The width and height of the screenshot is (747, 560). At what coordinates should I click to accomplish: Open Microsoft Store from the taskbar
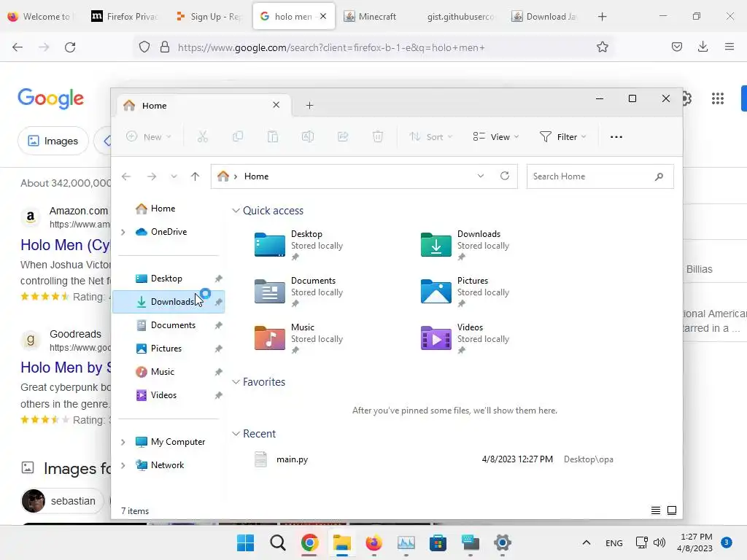(x=438, y=542)
